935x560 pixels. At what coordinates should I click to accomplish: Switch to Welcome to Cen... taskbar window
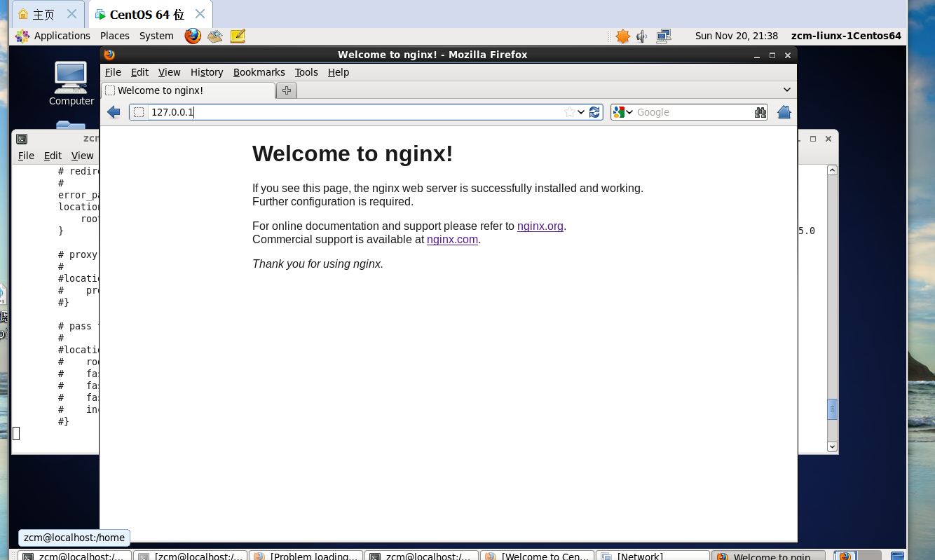537,556
